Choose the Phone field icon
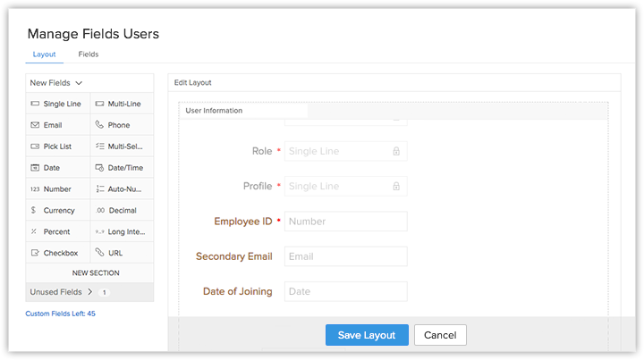The width and height of the screenshot is (644, 360). [99, 126]
